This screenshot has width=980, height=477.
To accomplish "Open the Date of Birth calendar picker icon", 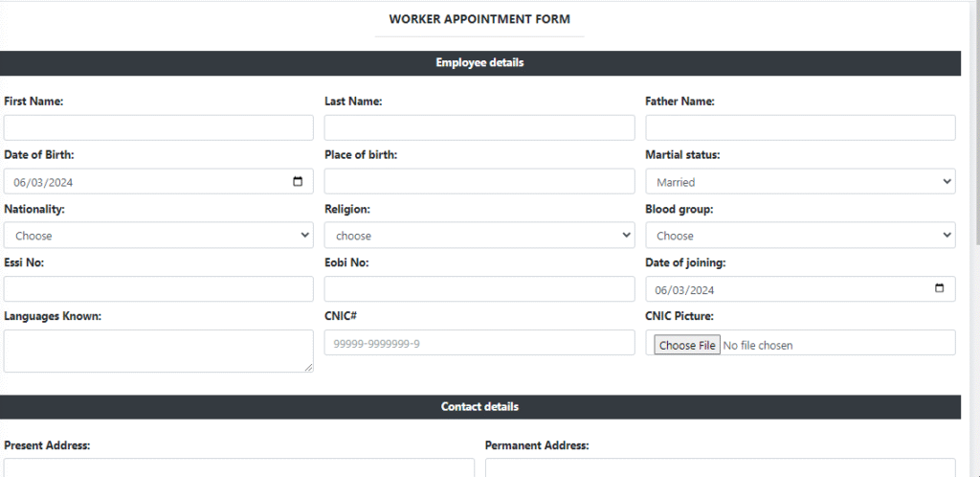I will pos(298,182).
